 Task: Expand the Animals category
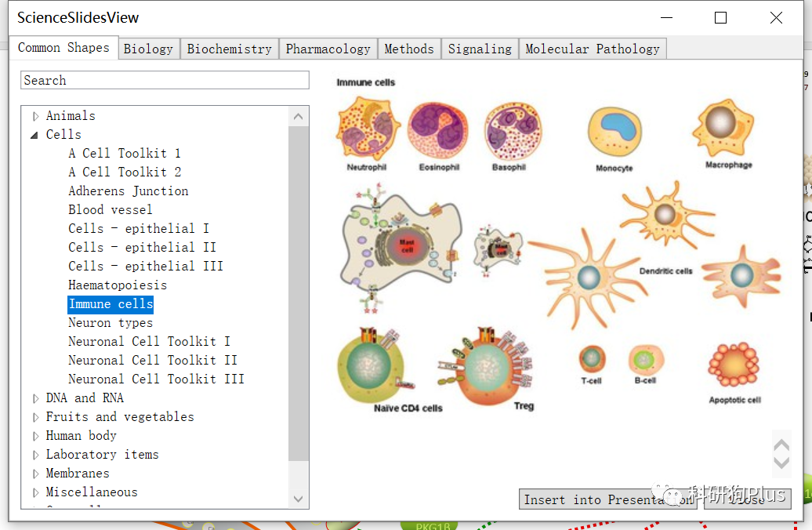[35, 116]
